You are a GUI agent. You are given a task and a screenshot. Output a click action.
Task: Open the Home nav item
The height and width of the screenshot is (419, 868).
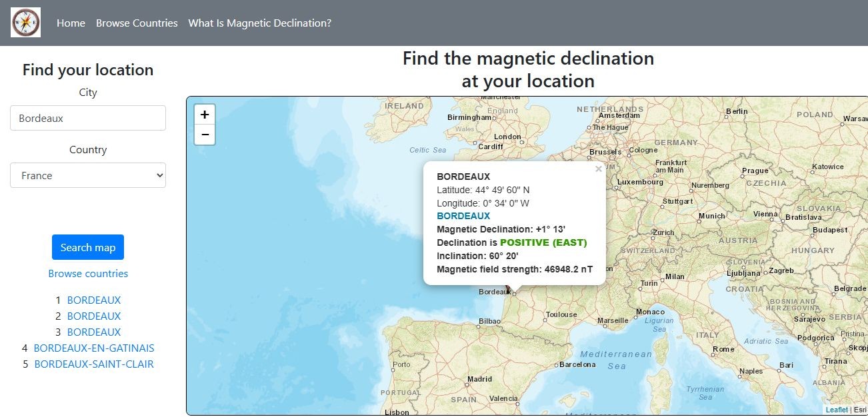[71, 23]
